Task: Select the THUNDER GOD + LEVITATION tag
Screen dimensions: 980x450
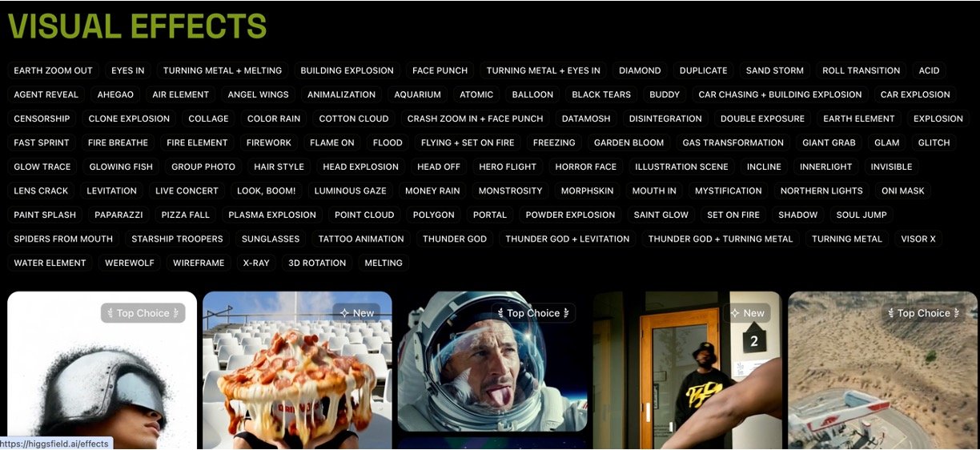Action: [568, 239]
